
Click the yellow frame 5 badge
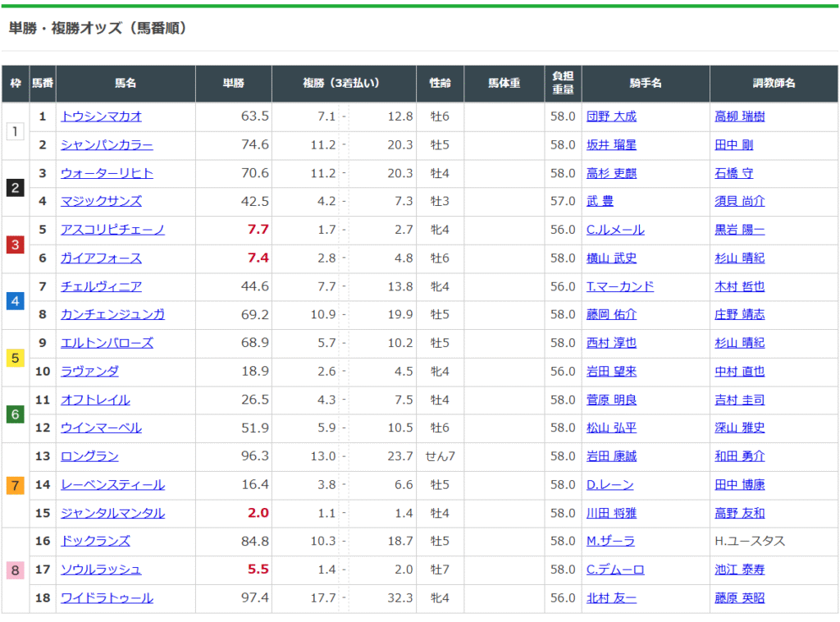pos(16,357)
